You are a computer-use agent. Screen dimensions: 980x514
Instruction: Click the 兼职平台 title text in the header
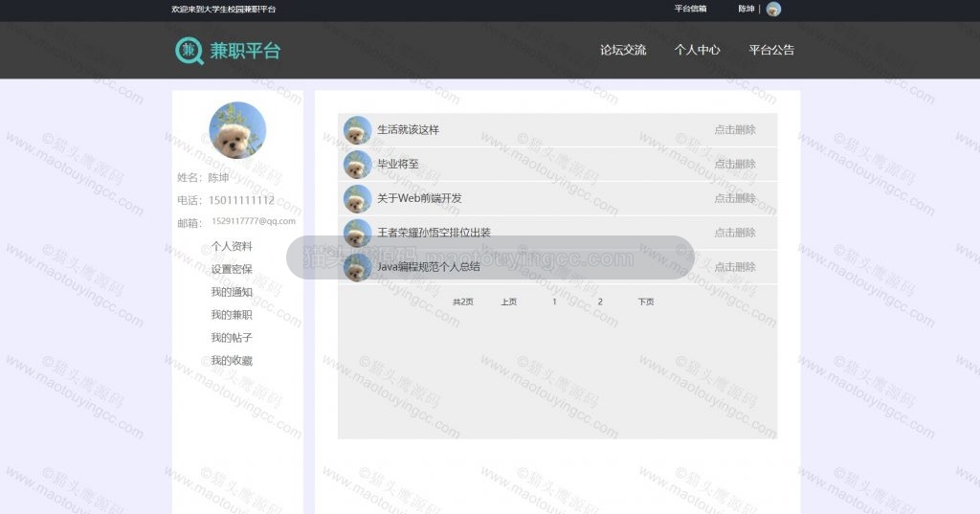tap(245, 51)
